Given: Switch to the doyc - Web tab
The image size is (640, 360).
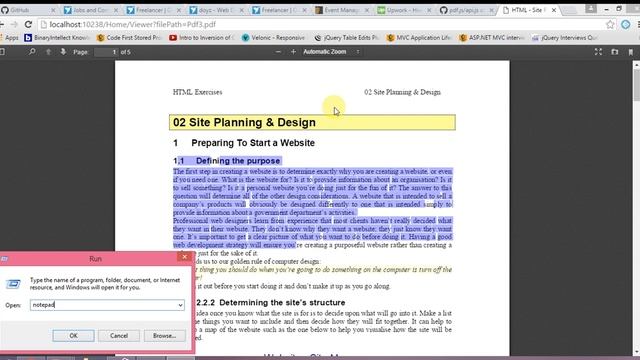Looking at the screenshot, I should pos(216,10).
